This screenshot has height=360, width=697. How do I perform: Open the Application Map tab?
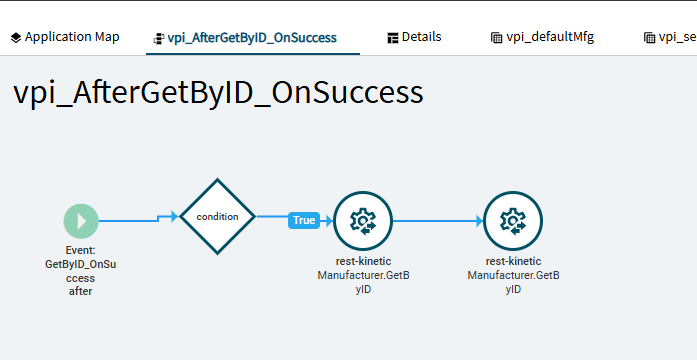65,37
